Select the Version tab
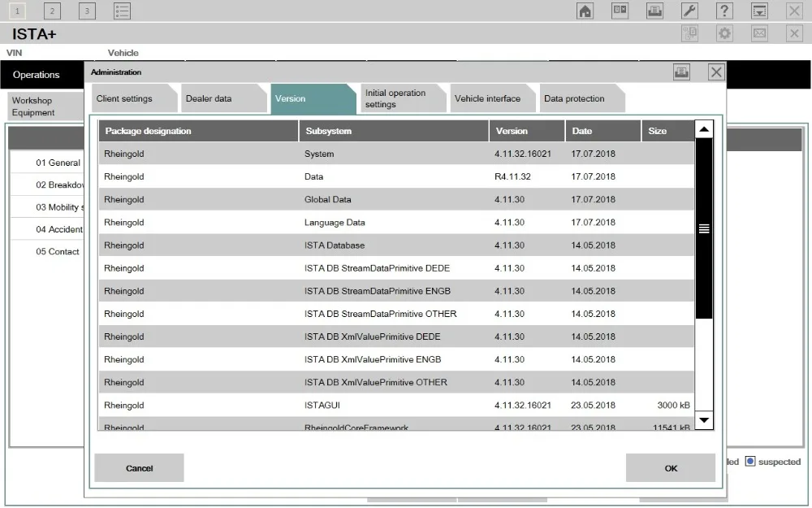 pos(313,98)
